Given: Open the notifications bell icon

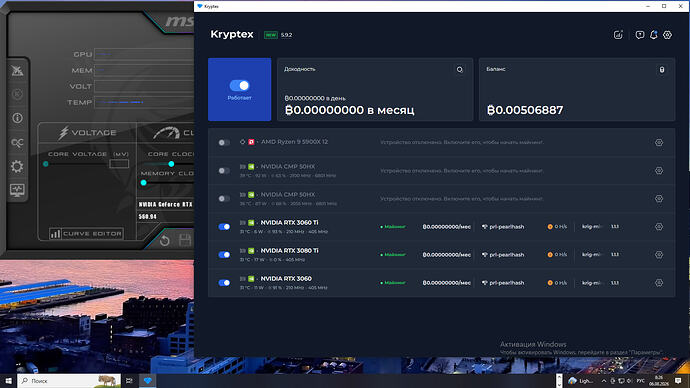Looking at the screenshot, I should [x=653, y=35].
